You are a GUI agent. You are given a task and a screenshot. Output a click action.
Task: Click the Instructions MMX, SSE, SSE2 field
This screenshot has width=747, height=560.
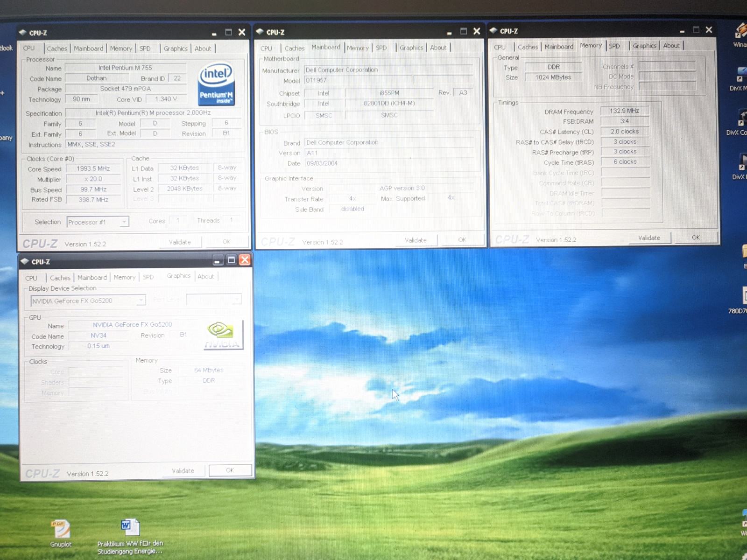[x=154, y=144]
